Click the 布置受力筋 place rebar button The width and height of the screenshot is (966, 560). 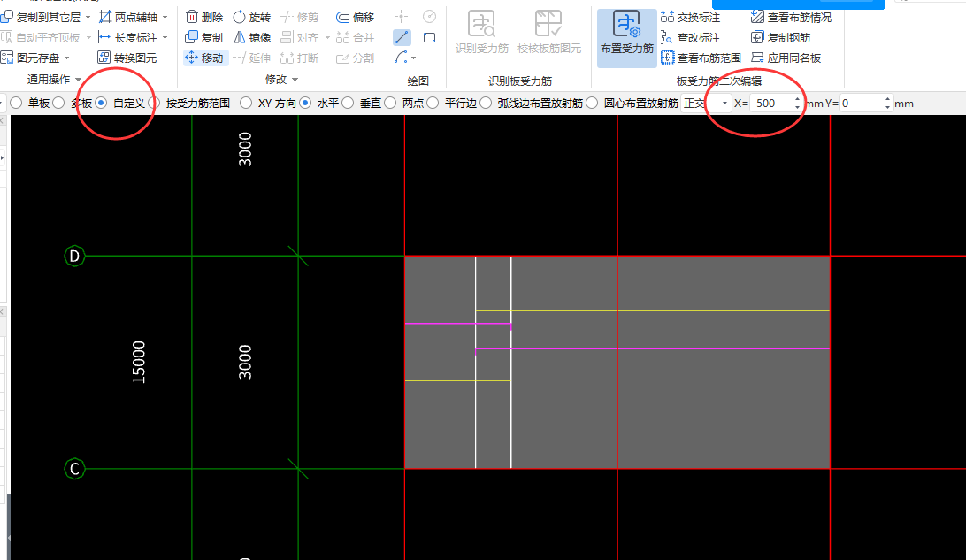click(626, 38)
